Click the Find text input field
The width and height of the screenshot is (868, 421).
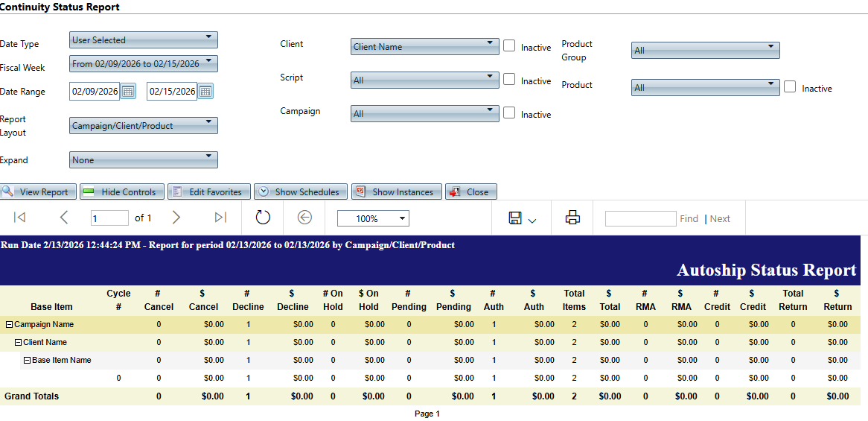click(640, 218)
